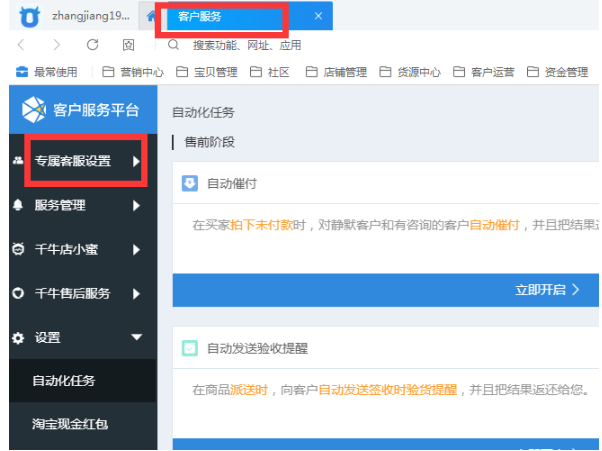Click 自动发送签收时验货提醒 highlighted text
Image resolution: width=602 pixels, height=451 pixels.
(388, 390)
